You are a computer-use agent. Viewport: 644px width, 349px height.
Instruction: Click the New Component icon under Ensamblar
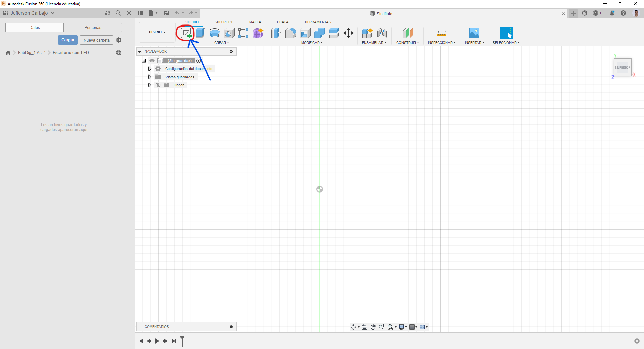(x=367, y=33)
